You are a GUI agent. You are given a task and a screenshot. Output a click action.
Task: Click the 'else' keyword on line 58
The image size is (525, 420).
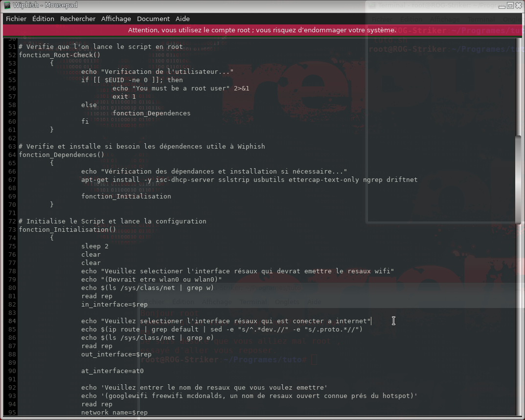click(89, 105)
